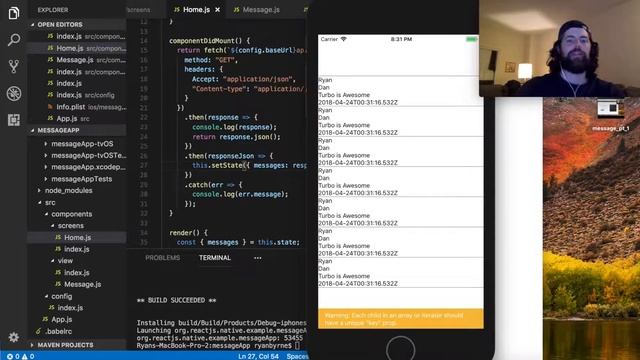Select Home.js in Open Editors list
640x360 pixels.
(77, 48)
